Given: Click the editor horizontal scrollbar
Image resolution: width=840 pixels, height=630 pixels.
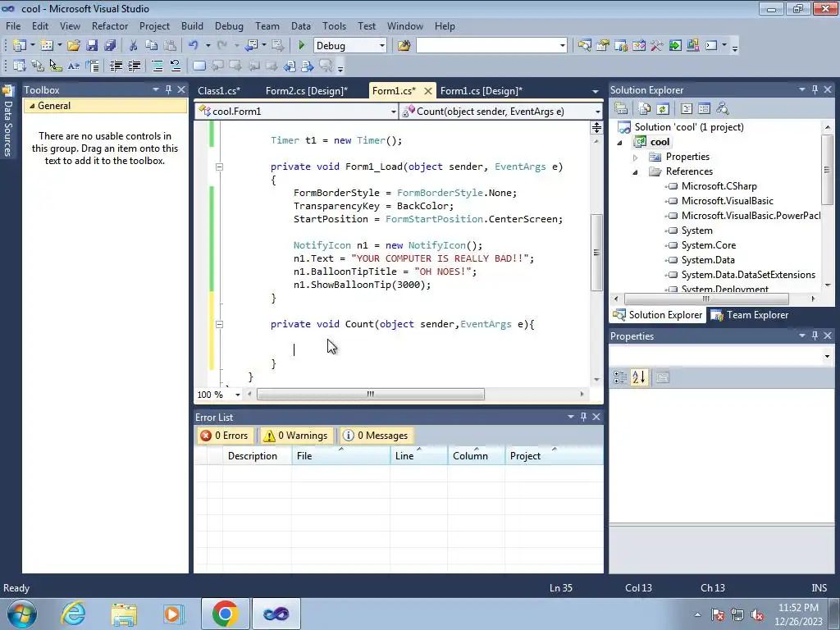Looking at the screenshot, I should [370, 395].
